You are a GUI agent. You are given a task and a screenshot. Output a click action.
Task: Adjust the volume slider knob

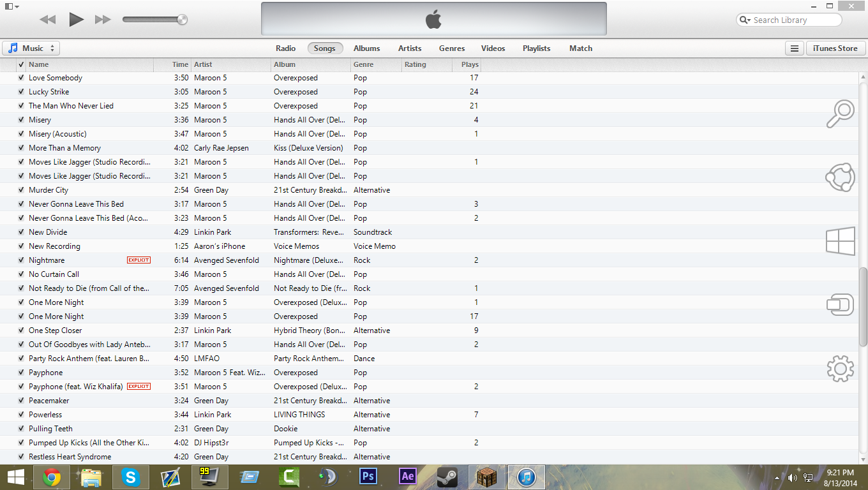coord(182,20)
